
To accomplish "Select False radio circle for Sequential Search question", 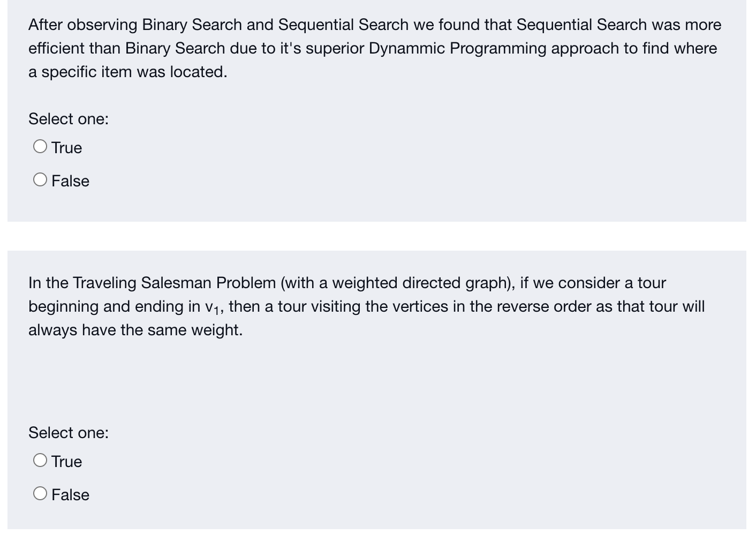I will click(x=40, y=180).
